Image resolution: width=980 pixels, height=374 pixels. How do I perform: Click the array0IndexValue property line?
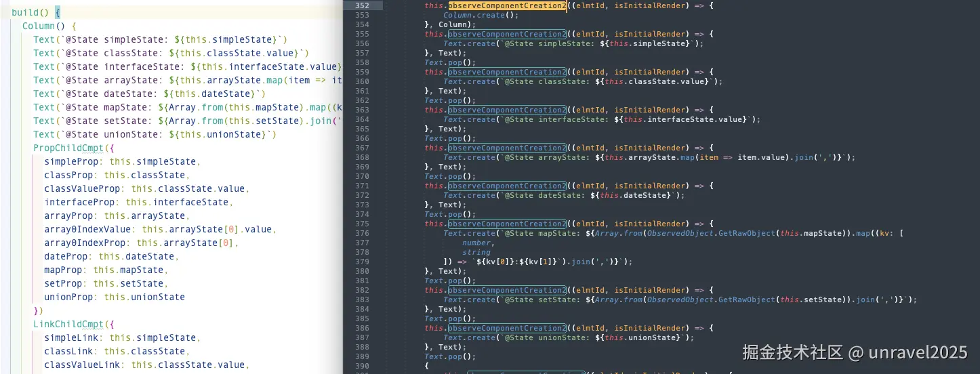(161, 229)
